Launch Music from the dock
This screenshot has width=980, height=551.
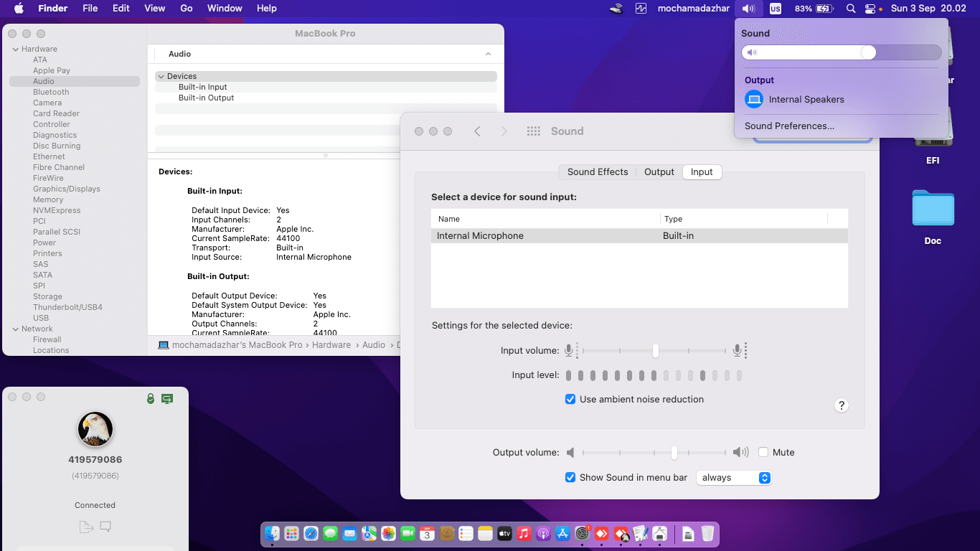point(524,534)
